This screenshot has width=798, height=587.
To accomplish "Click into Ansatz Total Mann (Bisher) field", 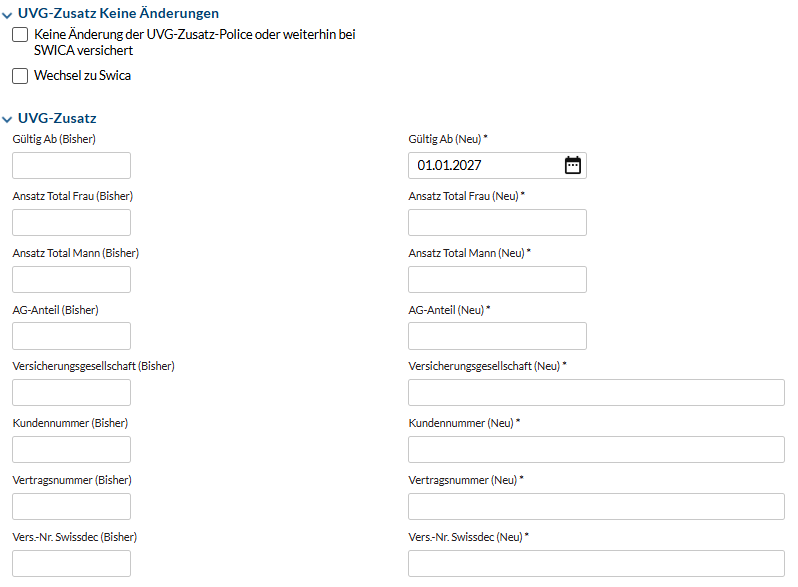I will coord(71,279).
